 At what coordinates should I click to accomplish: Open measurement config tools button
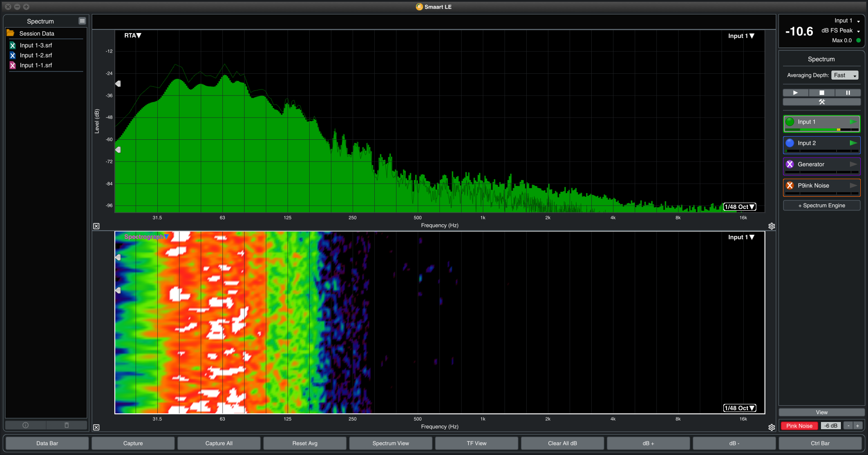[x=822, y=102]
